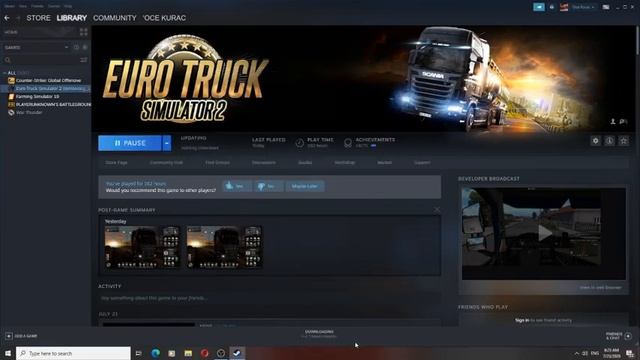Screen dimensions: 640x360
Task: Open the Windows Start menu
Action: point(8,353)
